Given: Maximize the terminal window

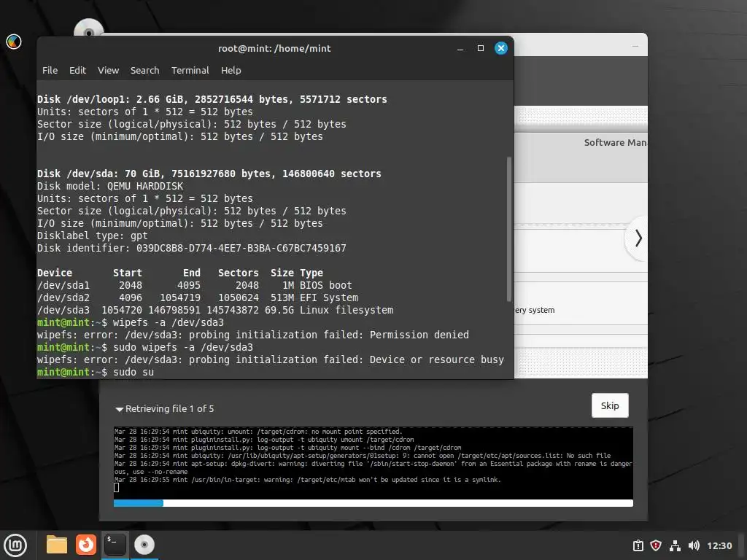Looking at the screenshot, I should point(481,48).
